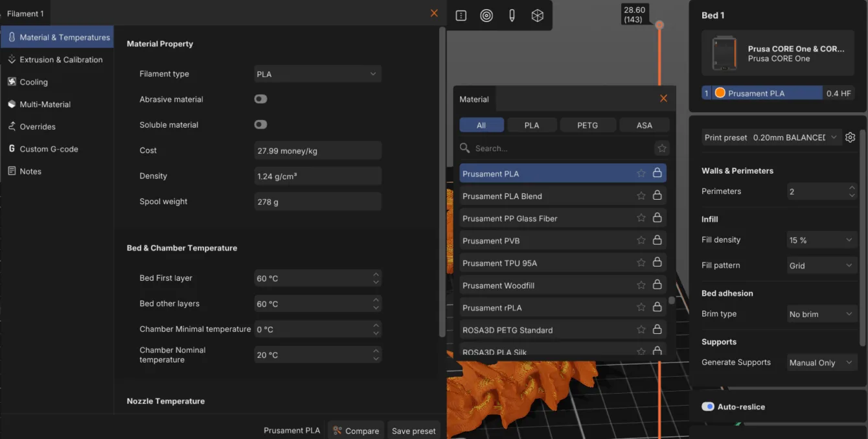Click lock icon on ROSA3D PETG Standard
This screenshot has width=868, height=439.
click(657, 330)
